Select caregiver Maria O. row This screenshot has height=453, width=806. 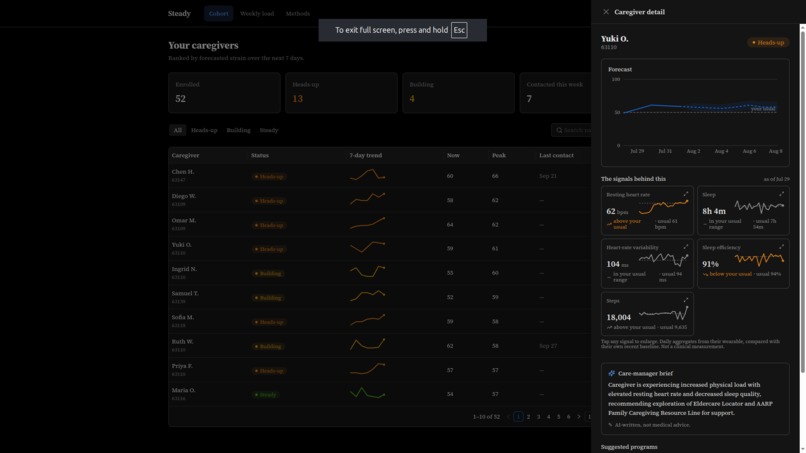(x=380, y=394)
